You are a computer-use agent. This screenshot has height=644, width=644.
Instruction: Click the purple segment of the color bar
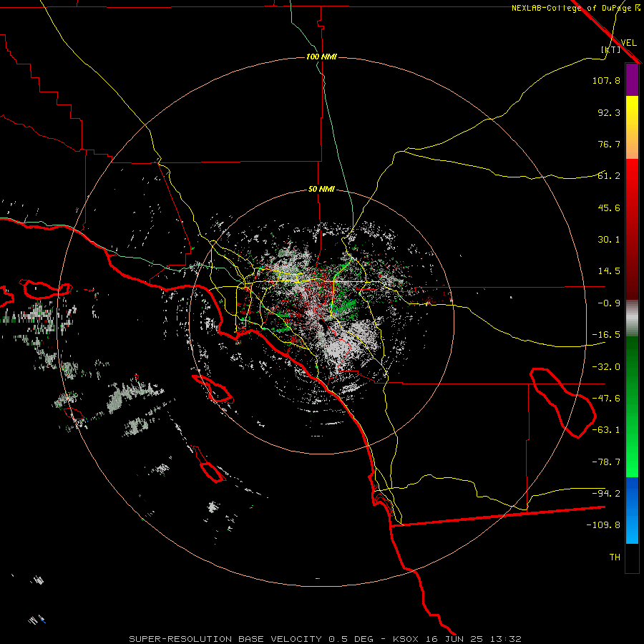pos(632,79)
